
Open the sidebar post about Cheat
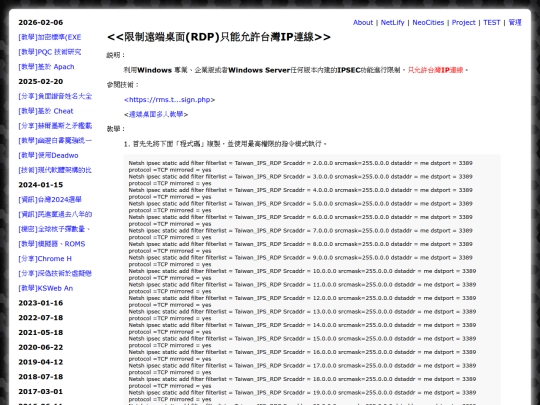pyautogui.click(x=46, y=111)
